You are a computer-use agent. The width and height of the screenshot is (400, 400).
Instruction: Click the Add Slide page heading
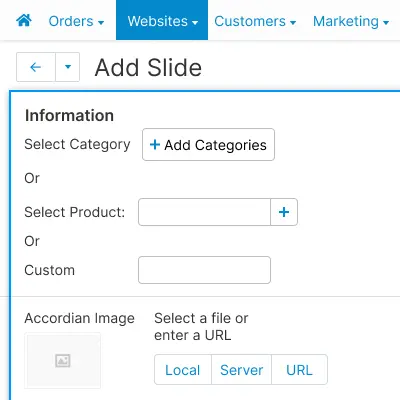(148, 68)
